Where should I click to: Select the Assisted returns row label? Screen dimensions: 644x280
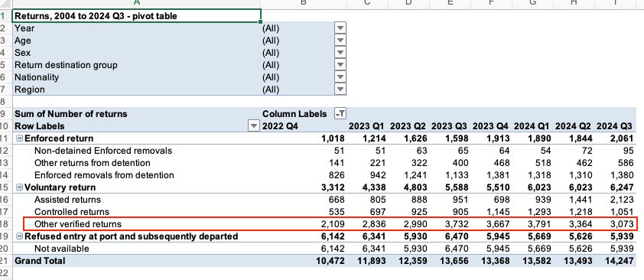[x=68, y=200]
